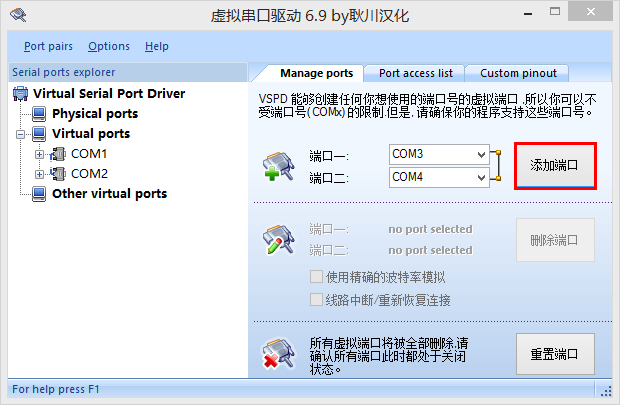Toggle the 线路中断/重新恢复连接 checkbox
Image resolution: width=620 pixels, height=405 pixels.
pyautogui.click(x=316, y=299)
